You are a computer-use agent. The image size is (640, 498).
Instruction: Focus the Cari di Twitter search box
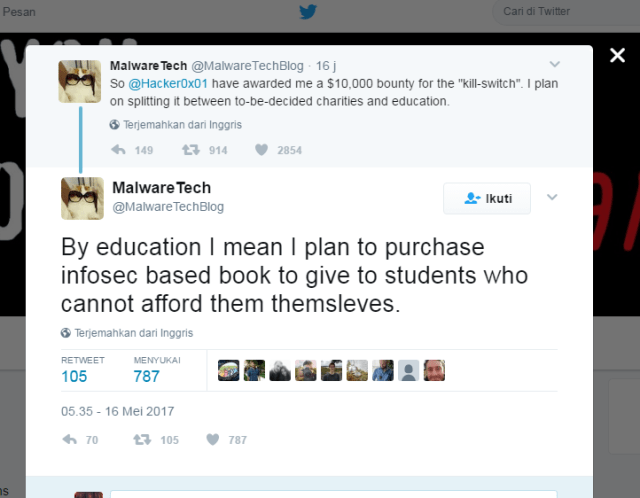[x=566, y=12]
